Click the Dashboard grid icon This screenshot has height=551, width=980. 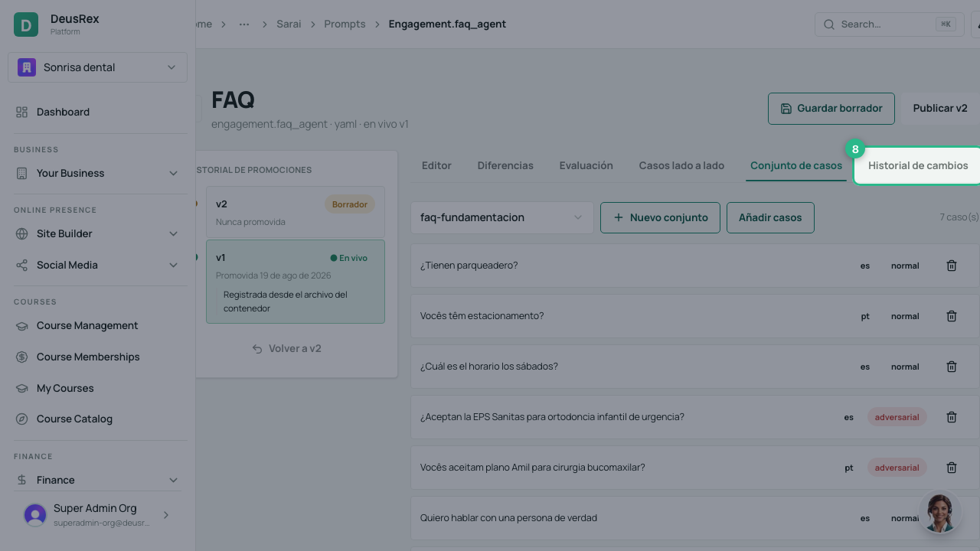(21, 112)
